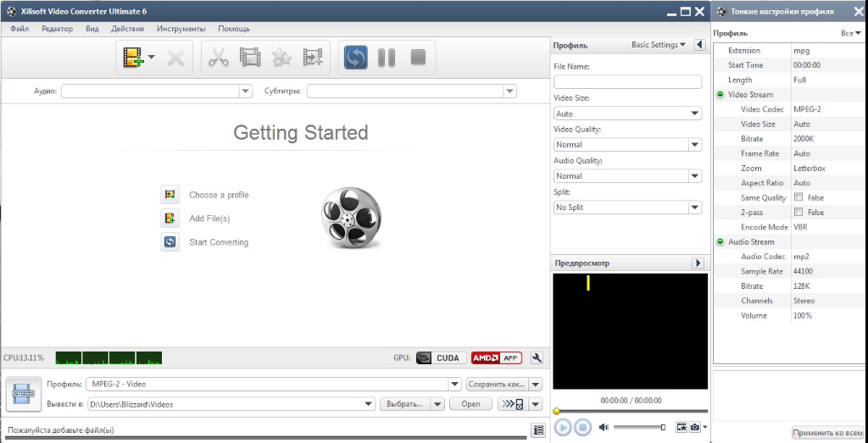
Task: Click the Add File(s) small icon in Getting Started
Action: [170, 219]
